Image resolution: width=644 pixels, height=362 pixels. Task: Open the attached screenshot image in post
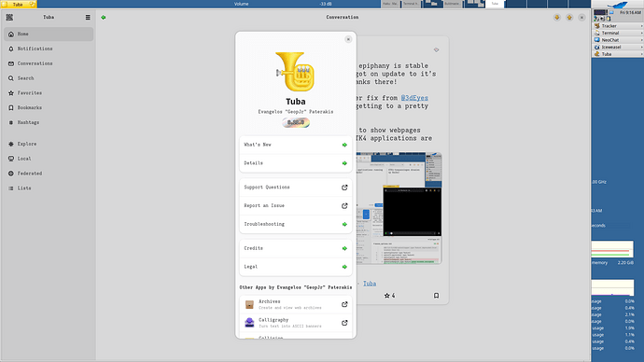click(x=399, y=208)
